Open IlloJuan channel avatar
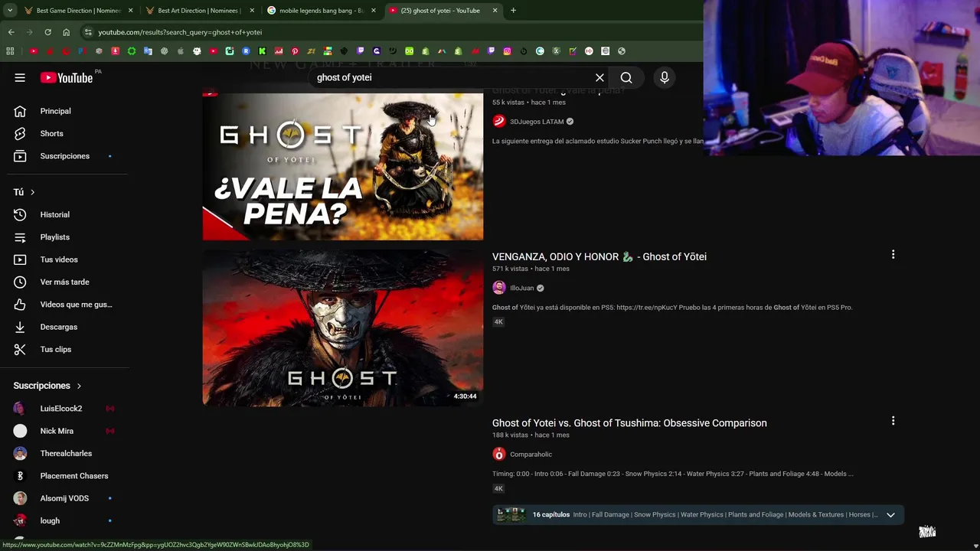 click(x=499, y=288)
